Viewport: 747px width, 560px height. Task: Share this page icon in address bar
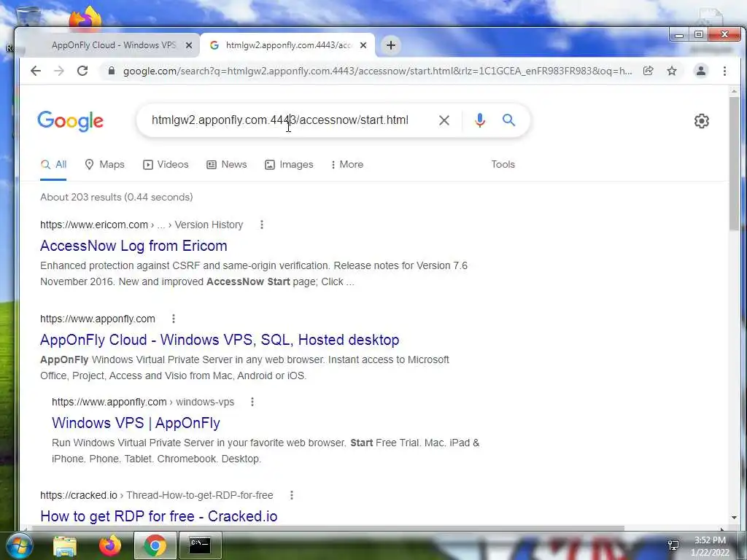(648, 71)
